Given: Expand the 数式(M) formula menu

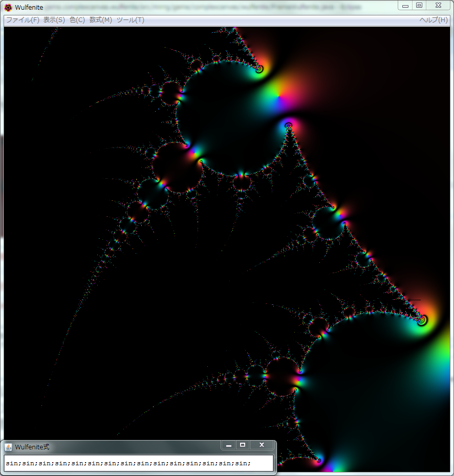Looking at the screenshot, I should click(100, 20).
